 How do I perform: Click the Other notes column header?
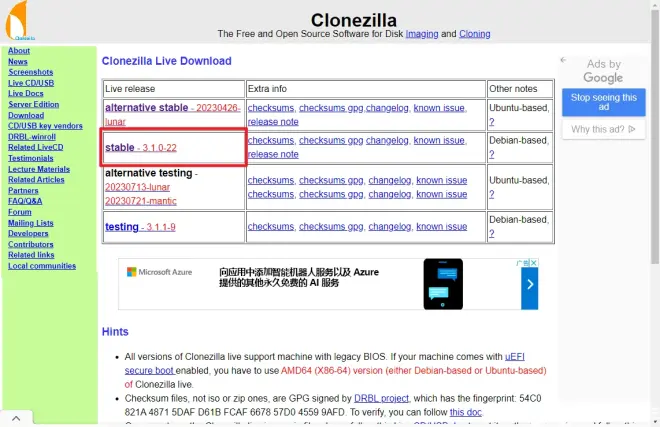click(x=520, y=89)
